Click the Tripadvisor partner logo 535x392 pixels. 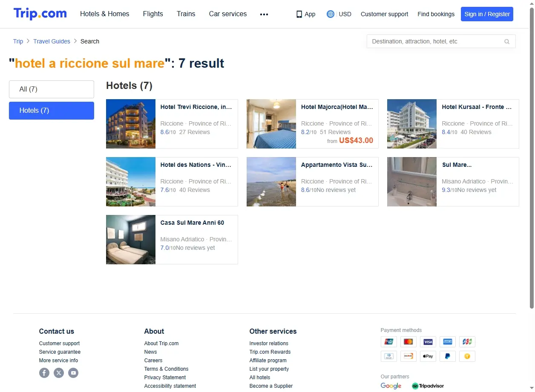(x=428, y=386)
